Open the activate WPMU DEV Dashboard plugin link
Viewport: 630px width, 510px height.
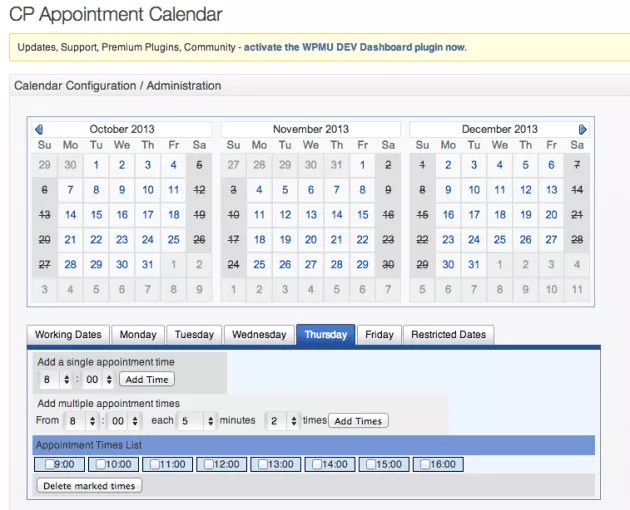click(x=355, y=47)
